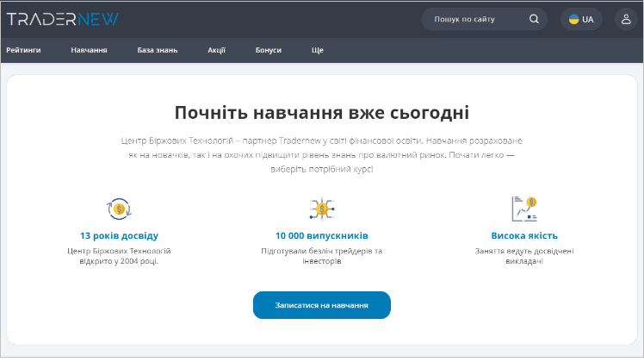Click text 'Центр Біржових Технологій відкрито у 2004 році.'

(119, 256)
